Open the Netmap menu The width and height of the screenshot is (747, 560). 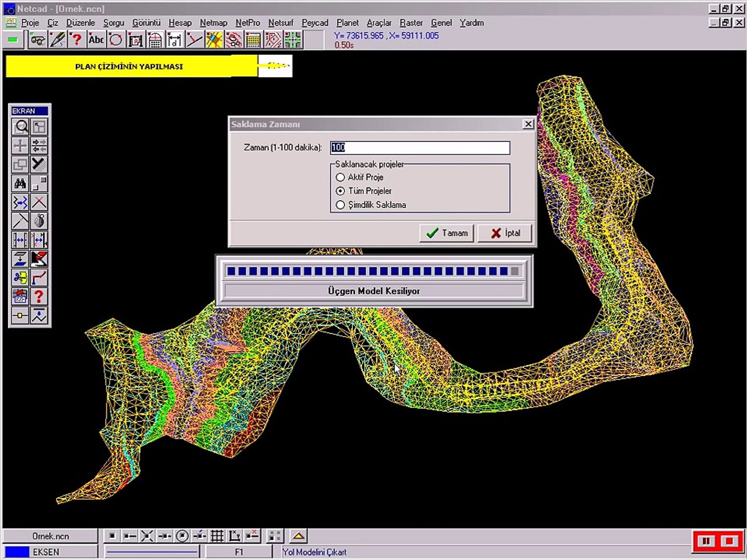213,23
